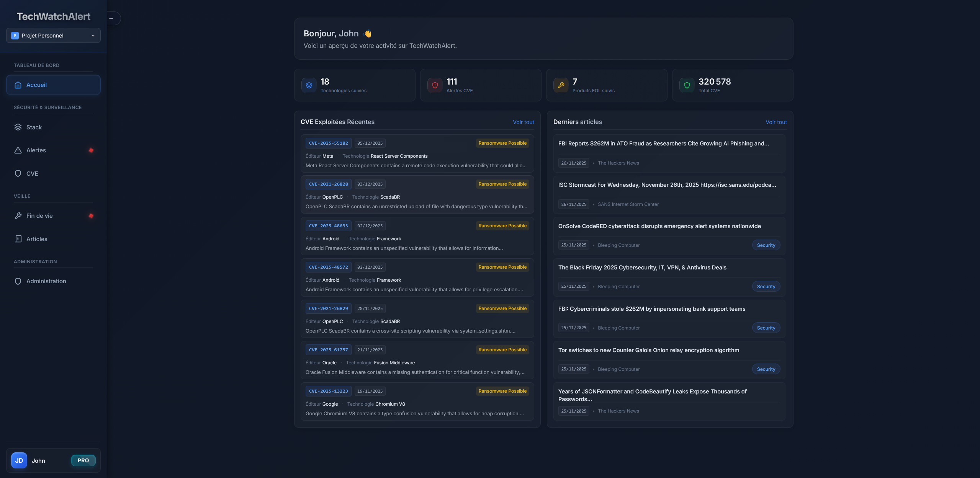Collapse the sidebar with the minus toggle
This screenshot has width=980, height=478.
tap(111, 18)
